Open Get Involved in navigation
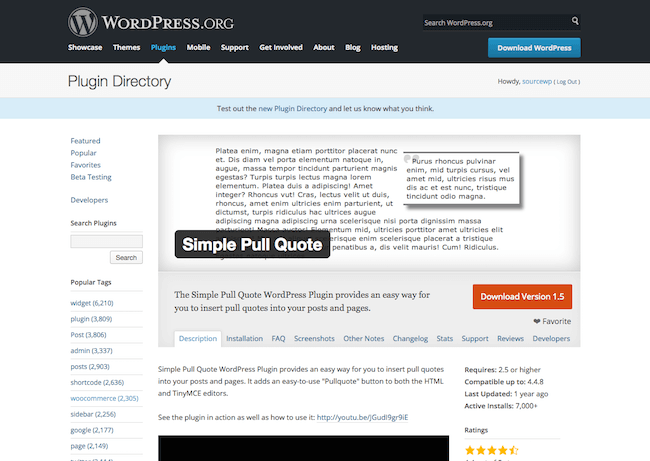Viewport: 650px width, 461px height. [281, 47]
